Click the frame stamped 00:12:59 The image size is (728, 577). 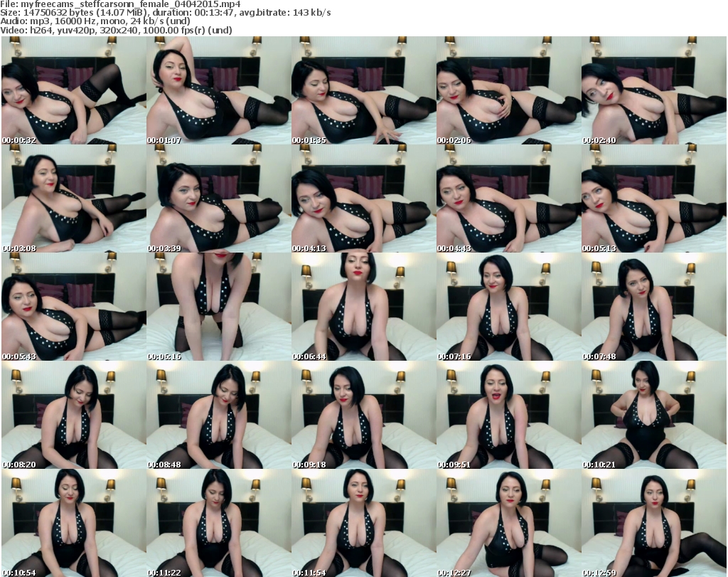click(x=654, y=523)
